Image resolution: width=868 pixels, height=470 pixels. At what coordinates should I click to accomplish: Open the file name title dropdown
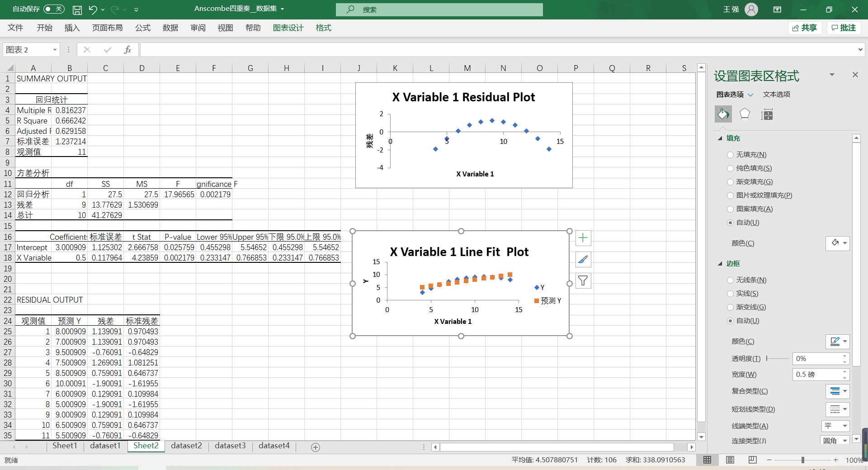click(283, 9)
